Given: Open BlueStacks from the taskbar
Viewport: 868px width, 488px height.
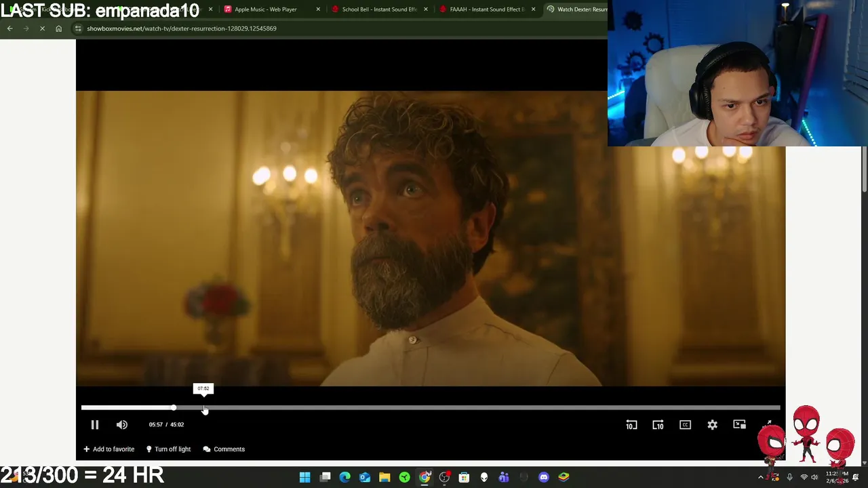Looking at the screenshot, I should [x=564, y=477].
